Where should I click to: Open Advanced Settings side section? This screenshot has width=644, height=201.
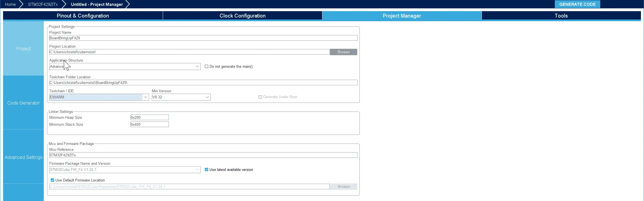[23, 157]
